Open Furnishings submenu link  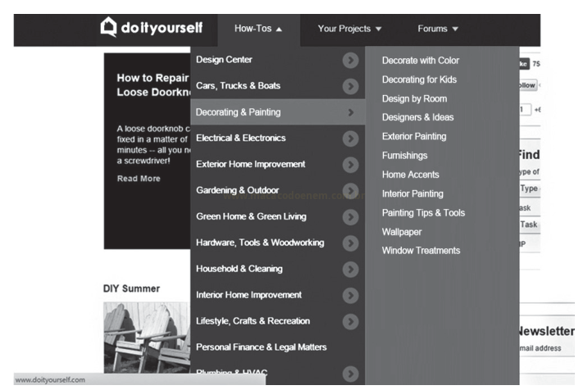tap(404, 156)
